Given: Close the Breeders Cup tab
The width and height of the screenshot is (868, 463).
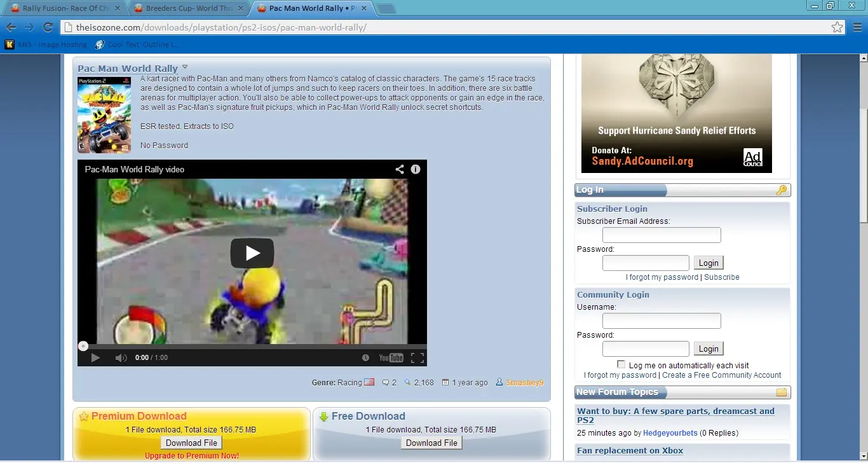Looking at the screenshot, I should coord(241,8).
